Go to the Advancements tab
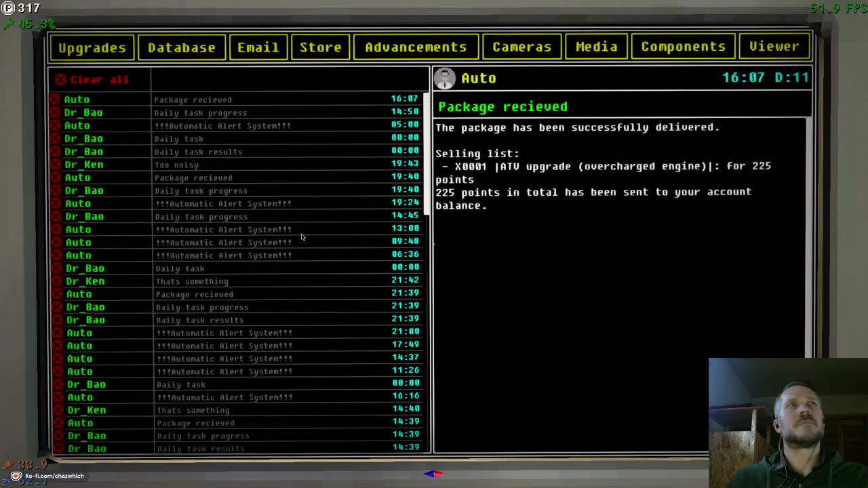This screenshot has width=868, height=488. (x=415, y=47)
